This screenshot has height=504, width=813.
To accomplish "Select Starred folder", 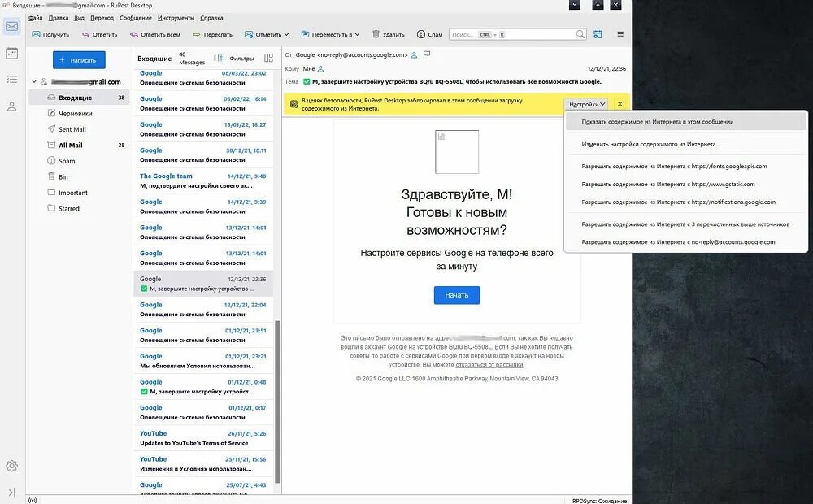I will (79, 208).
